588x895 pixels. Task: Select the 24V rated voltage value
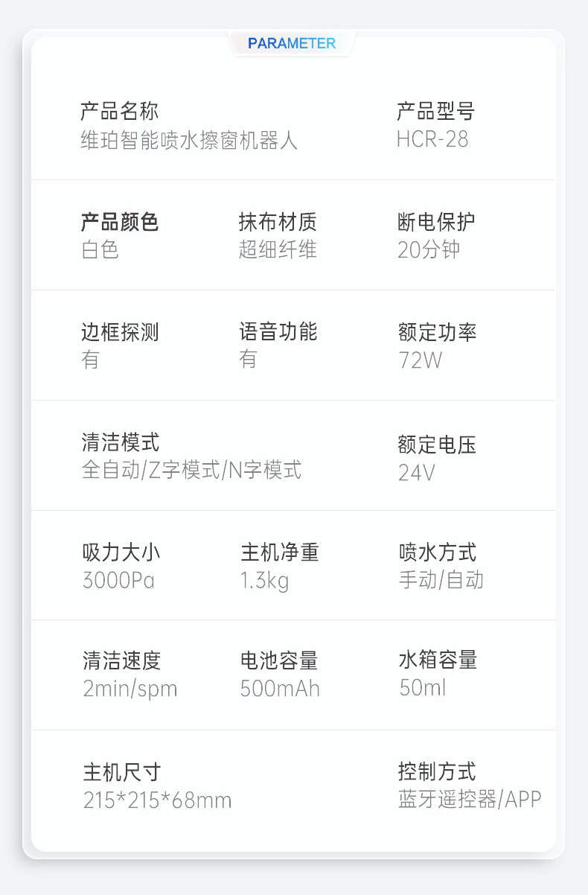[417, 472]
